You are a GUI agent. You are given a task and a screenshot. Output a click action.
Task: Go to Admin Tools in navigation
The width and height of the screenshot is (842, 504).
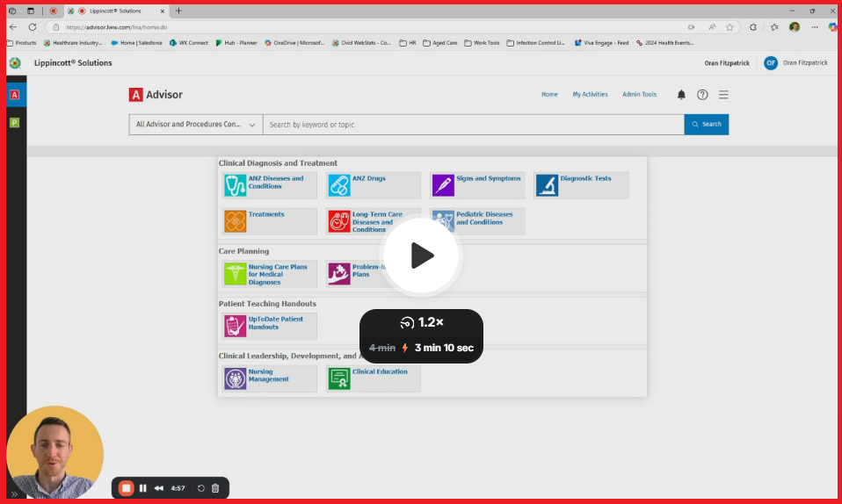pos(639,95)
